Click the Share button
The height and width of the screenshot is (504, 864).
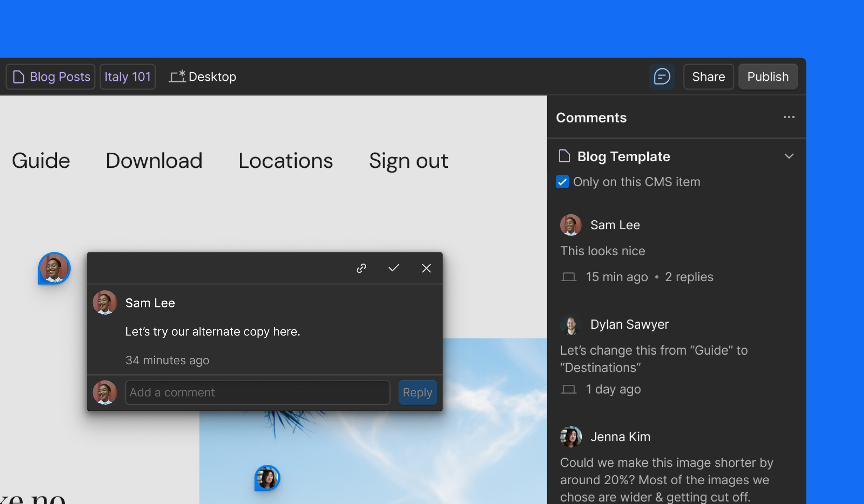(708, 77)
